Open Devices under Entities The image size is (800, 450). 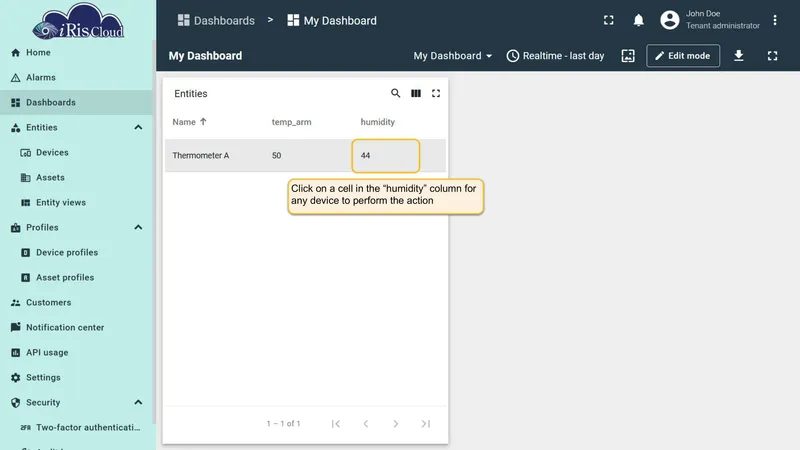pos(77,153)
